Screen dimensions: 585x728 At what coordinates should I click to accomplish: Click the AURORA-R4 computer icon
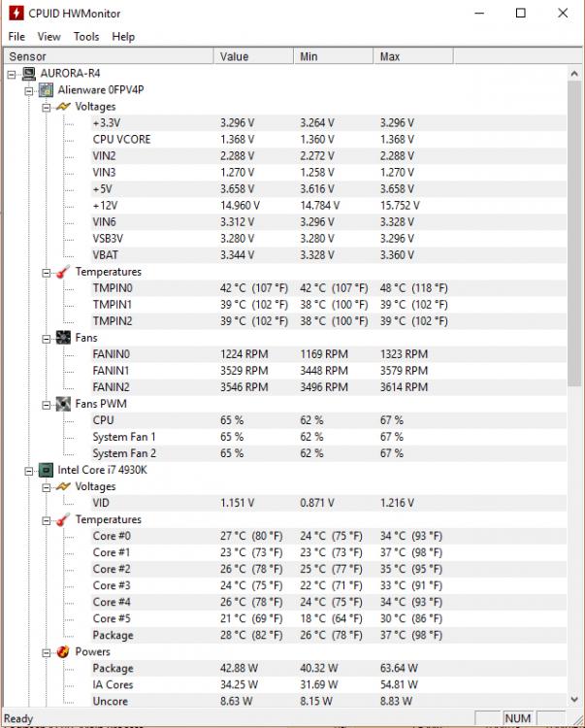coord(28,74)
